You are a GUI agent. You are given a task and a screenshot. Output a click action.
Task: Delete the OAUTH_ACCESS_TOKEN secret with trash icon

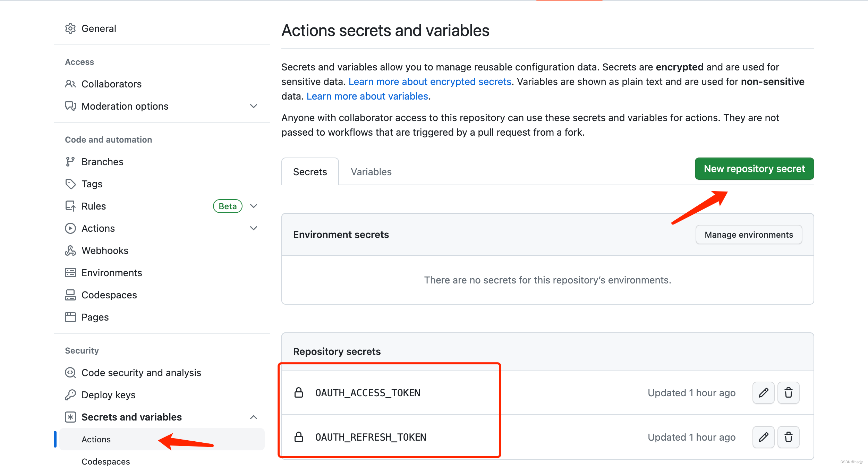[789, 393]
